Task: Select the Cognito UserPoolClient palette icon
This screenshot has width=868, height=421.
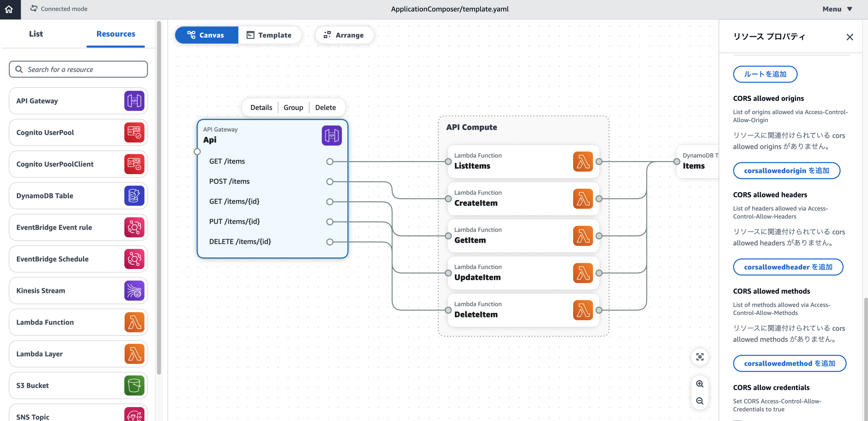Action: tap(134, 164)
